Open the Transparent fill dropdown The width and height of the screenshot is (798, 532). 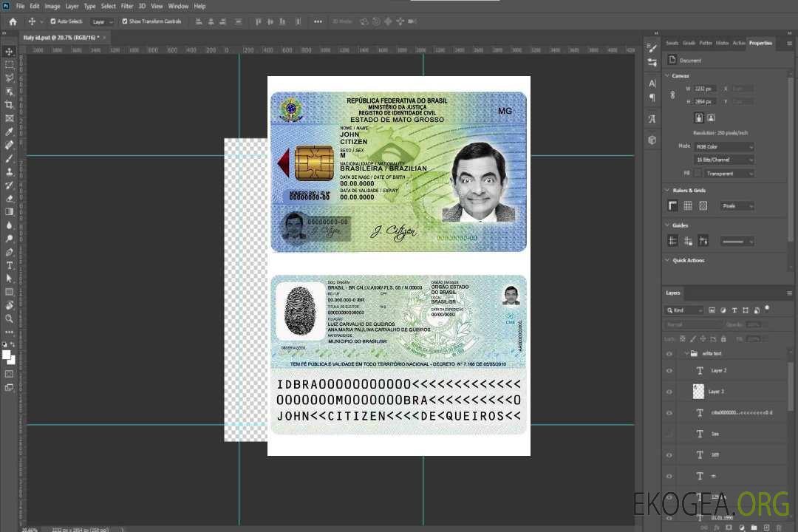pyautogui.click(x=729, y=174)
